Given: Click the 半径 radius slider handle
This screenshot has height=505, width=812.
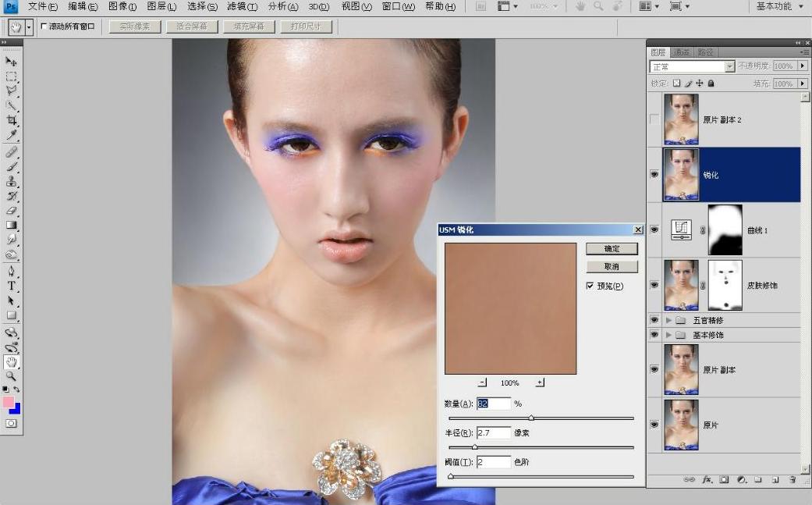Looking at the screenshot, I should tap(474, 446).
